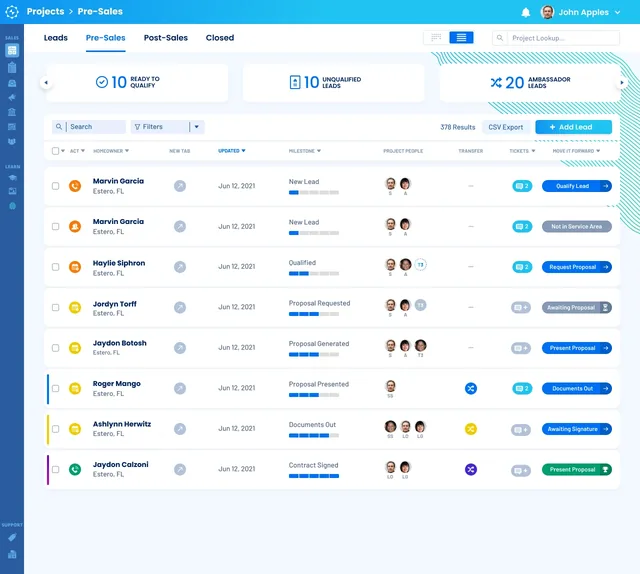Click the Add Lead button
Image resolution: width=640 pixels, height=574 pixels.
(x=573, y=127)
